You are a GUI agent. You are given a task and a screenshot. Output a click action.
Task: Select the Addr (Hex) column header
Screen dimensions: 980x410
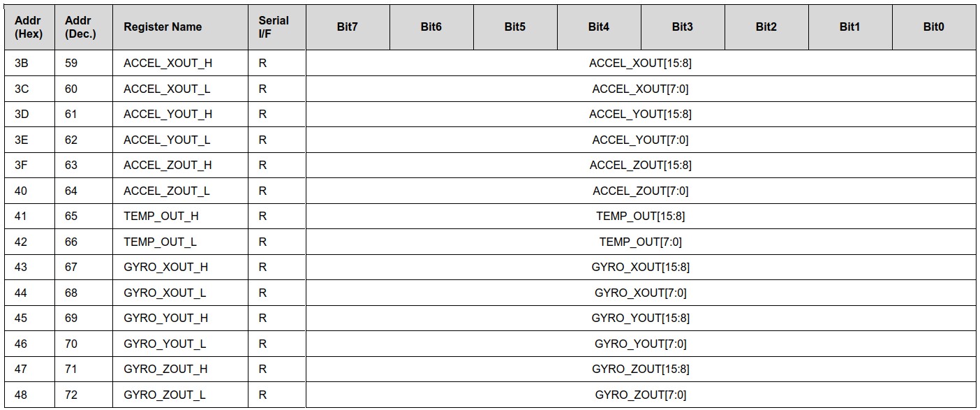pos(28,27)
